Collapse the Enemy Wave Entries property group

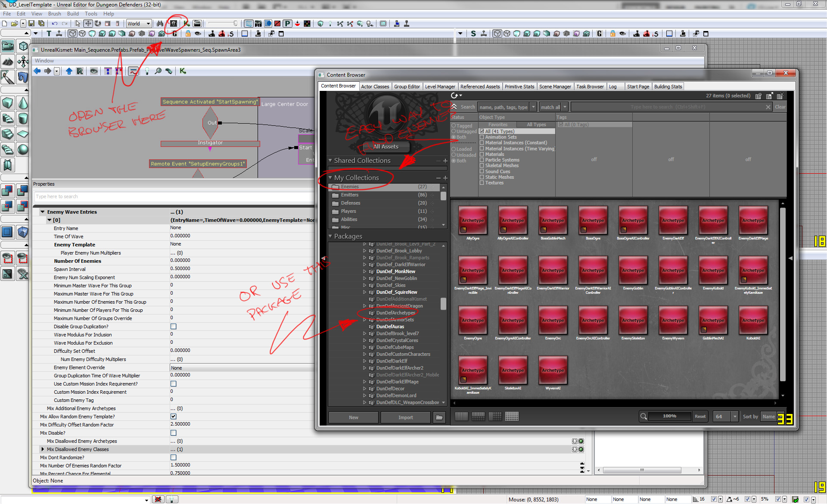click(x=43, y=212)
